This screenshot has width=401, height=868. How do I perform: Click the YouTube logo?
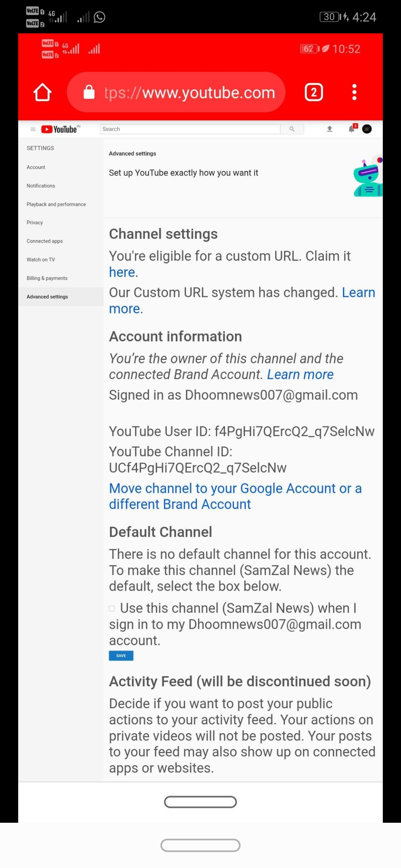60,129
